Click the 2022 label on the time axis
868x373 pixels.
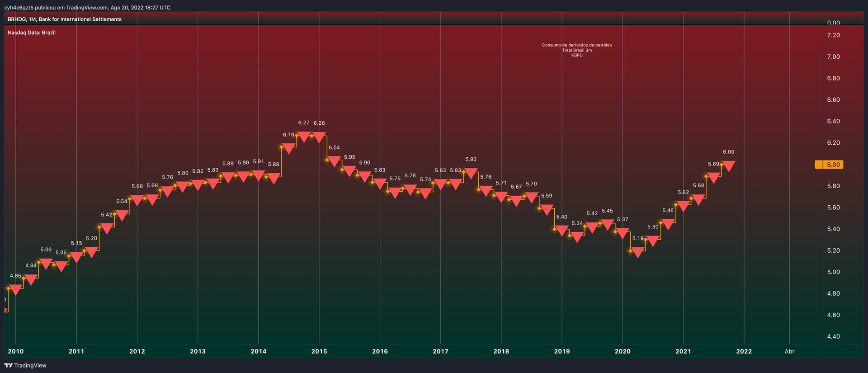point(744,351)
